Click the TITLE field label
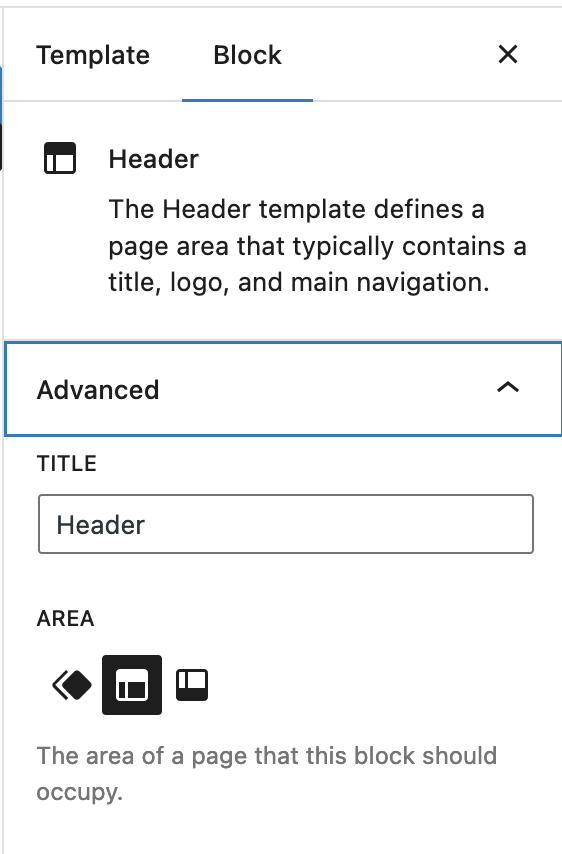Viewport: 562px width, 854px height. pos(66,464)
